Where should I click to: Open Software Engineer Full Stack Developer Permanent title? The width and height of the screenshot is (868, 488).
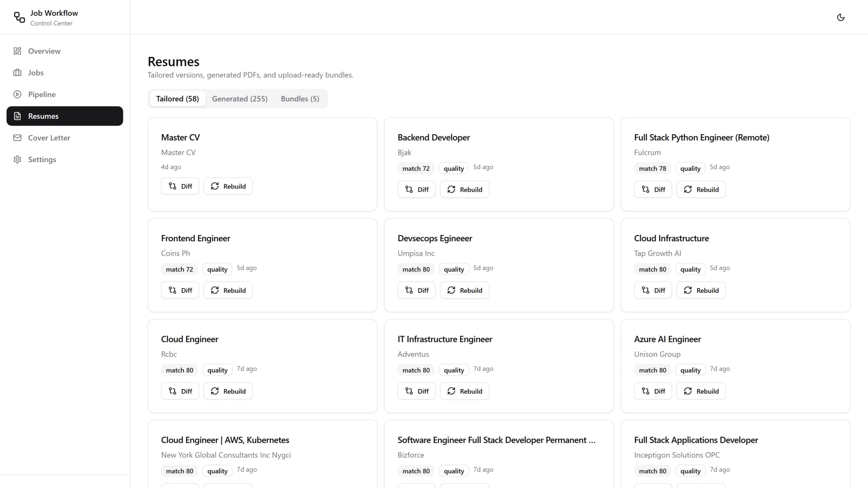pyautogui.click(x=496, y=440)
